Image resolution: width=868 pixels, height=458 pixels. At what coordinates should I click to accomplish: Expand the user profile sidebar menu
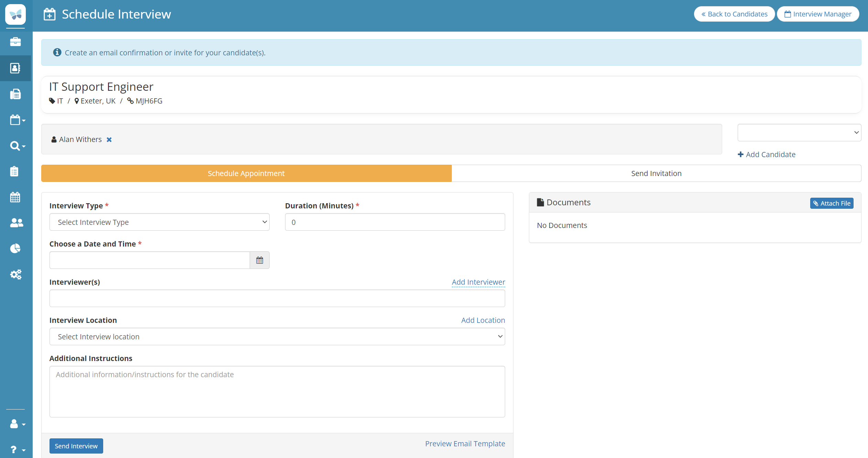coord(17,424)
